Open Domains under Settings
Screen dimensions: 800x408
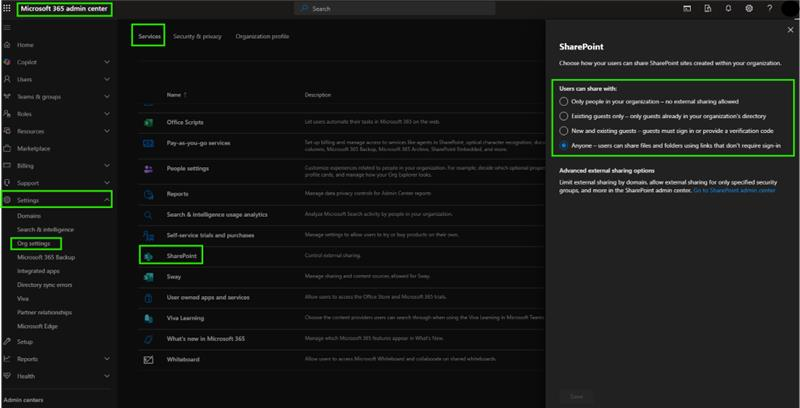tap(29, 216)
